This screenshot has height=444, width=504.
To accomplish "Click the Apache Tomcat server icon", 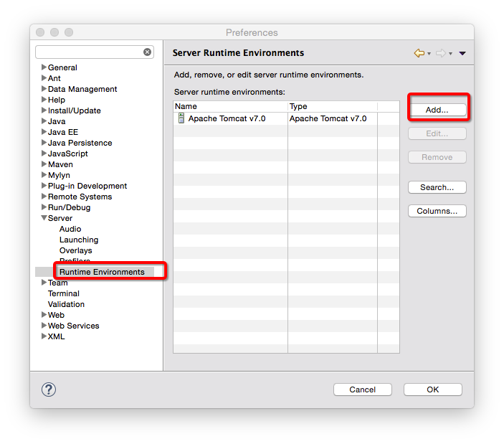I will pos(181,118).
